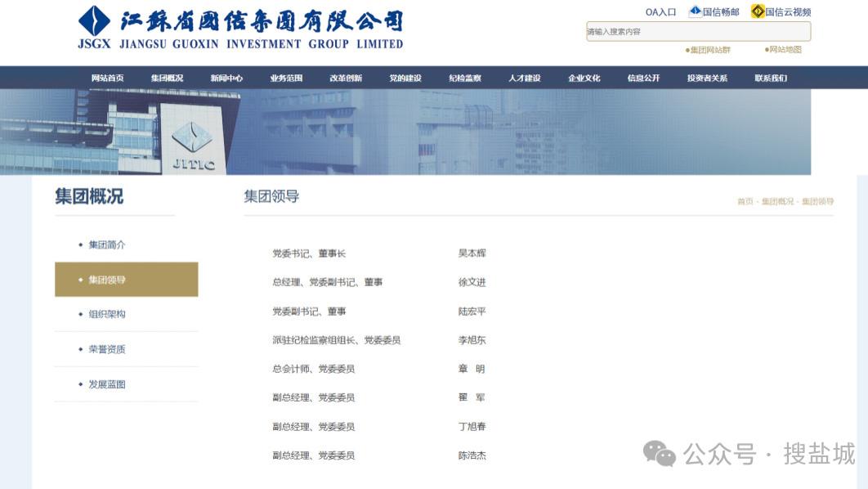The width and height of the screenshot is (868, 489).
Task: Select the highlighted 集团领导 sidebar item
Action: 126,280
